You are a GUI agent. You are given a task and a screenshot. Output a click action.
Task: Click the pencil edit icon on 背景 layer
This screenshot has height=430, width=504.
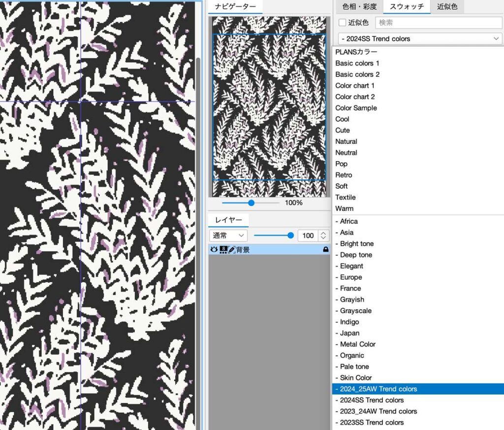click(x=232, y=250)
